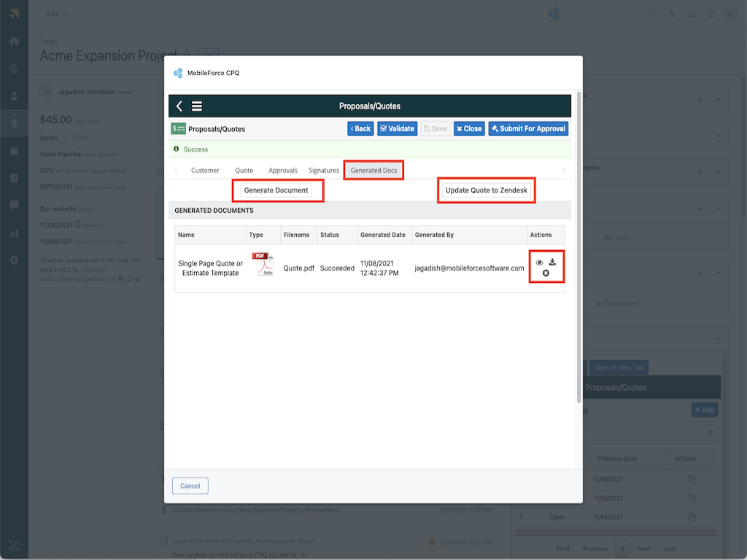Open the Approvals tab
Screen dimensions: 747x560
coord(282,171)
